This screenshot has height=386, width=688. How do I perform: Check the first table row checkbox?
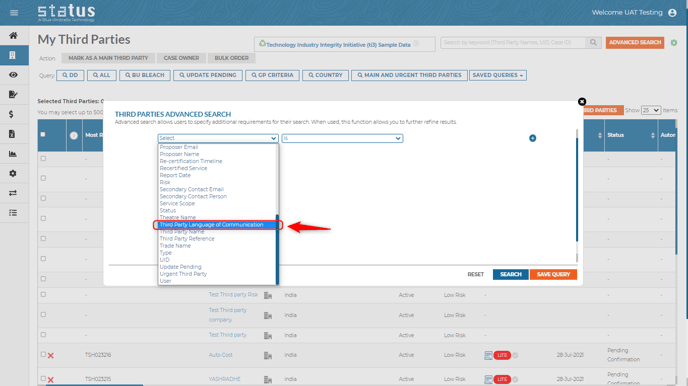43,158
